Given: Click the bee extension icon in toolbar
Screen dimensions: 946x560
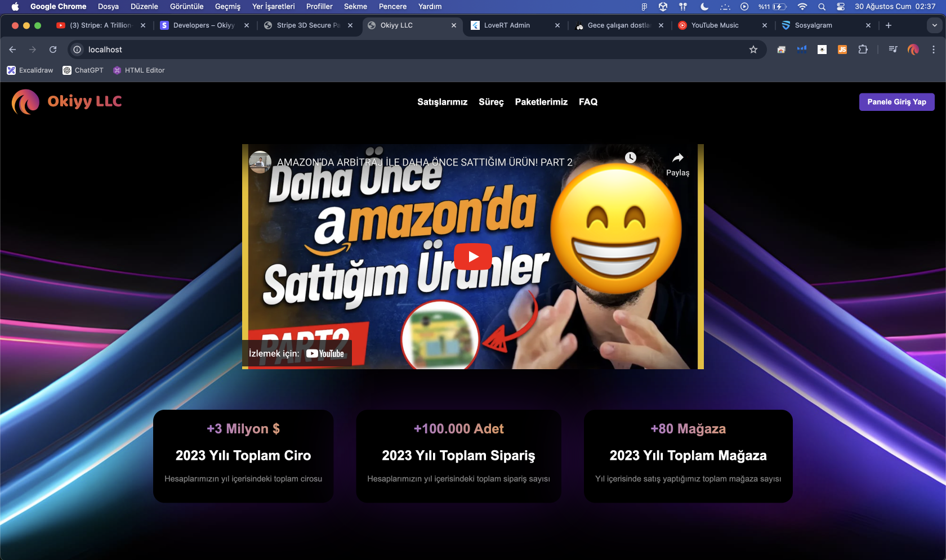Looking at the screenshot, I should tap(822, 50).
